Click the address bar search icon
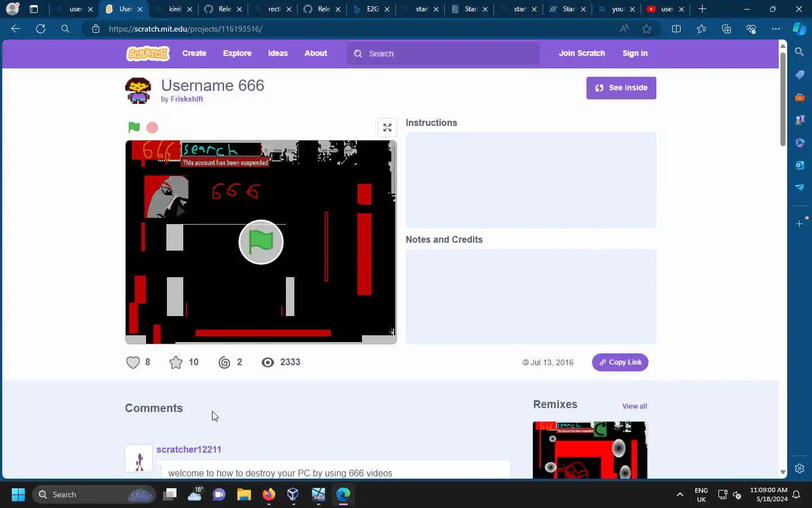Image resolution: width=812 pixels, height=508 pixels. [65, 29]
